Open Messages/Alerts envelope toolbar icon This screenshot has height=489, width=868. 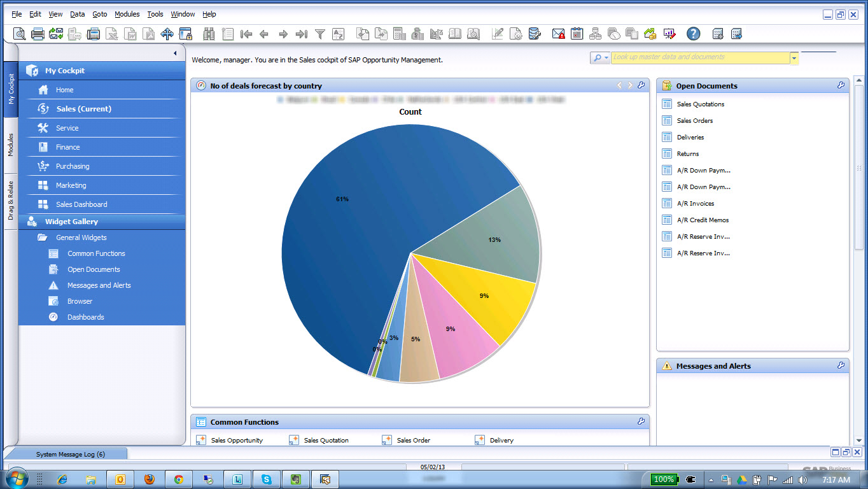(558, 34)
